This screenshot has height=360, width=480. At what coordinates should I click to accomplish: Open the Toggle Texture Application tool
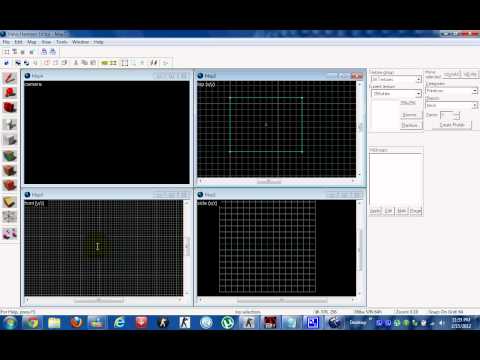[10, 156]
